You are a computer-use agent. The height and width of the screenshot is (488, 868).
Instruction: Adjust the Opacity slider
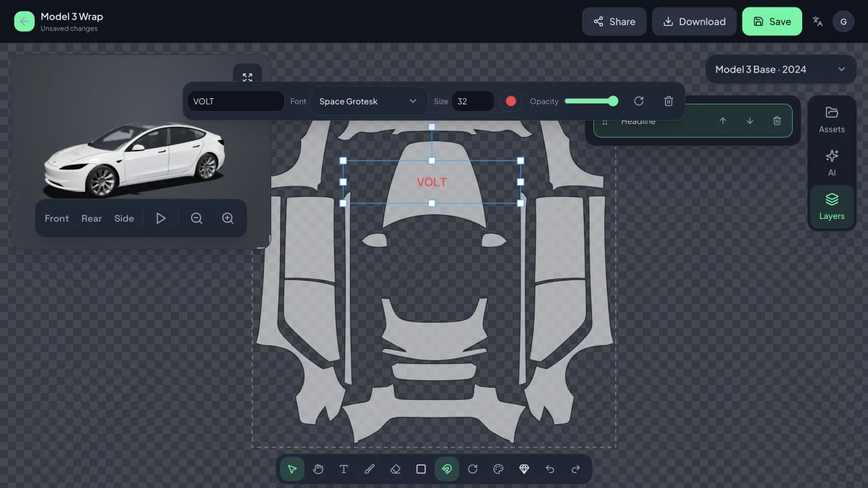591,101
